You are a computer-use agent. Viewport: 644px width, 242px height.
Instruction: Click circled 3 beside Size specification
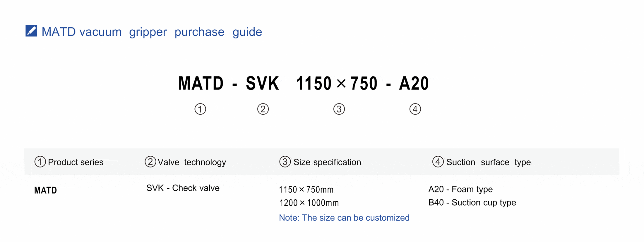pyautogui.click(x=285, y=162)
